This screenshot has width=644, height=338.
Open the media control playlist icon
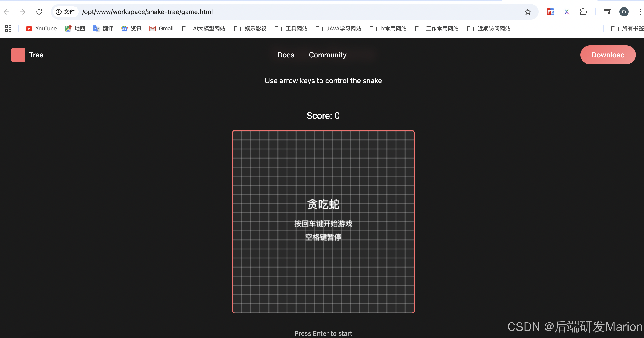pos(607,12)
